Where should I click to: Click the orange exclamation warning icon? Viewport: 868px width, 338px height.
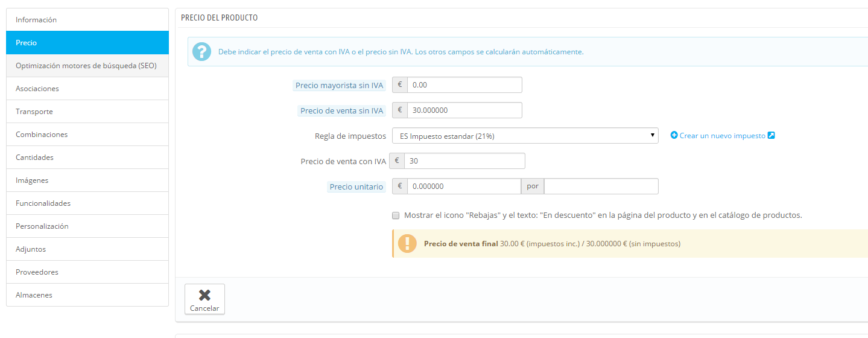pos(407,244)
